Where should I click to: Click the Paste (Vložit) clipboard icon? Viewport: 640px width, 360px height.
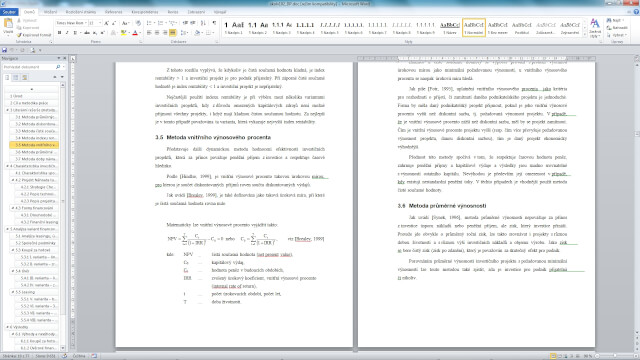click(x=8, y=24)
